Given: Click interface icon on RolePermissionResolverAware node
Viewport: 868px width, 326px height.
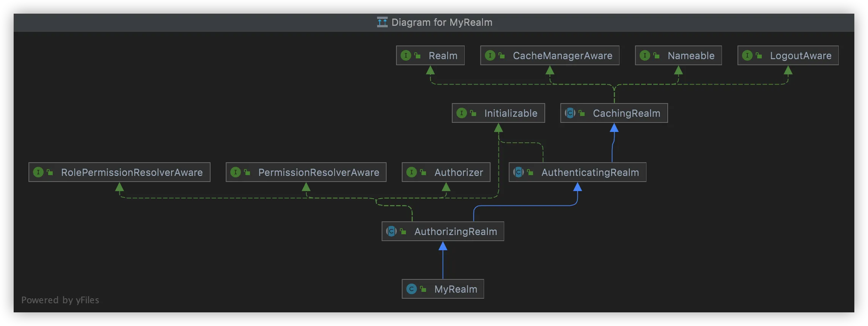Looking at the screenshot, I should click(38, 172).
